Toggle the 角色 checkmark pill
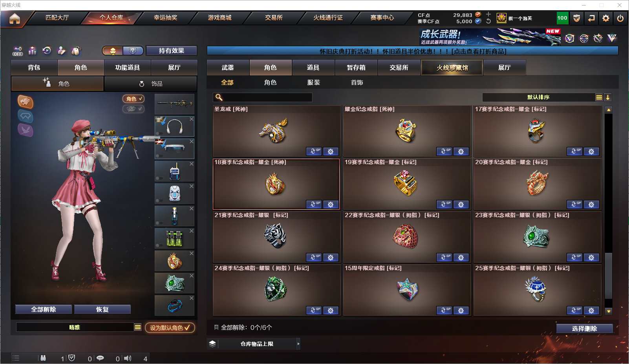 [133, 99]
